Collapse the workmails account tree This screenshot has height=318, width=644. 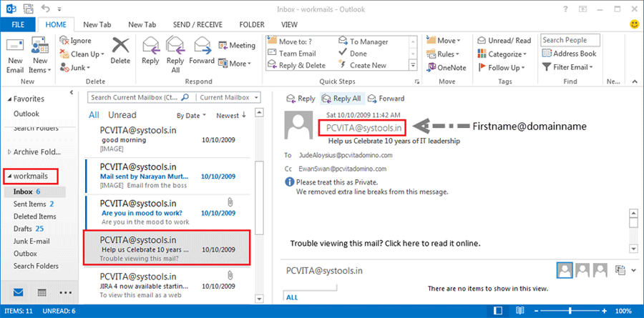pyautogui.click(x=9, y=177)
